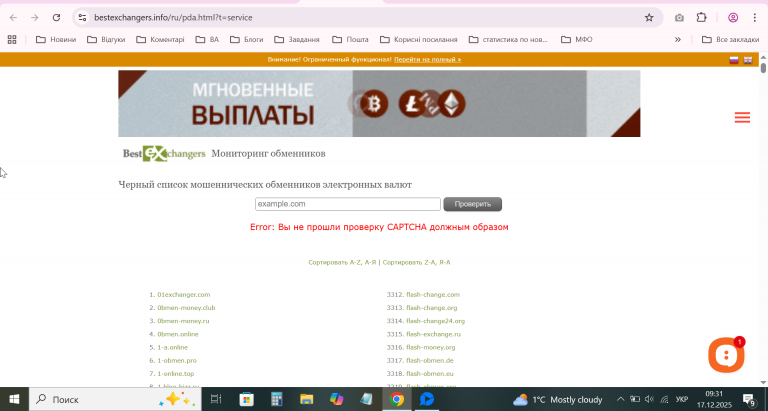Open the ВА bookmark folder

(x=207, y=40)
